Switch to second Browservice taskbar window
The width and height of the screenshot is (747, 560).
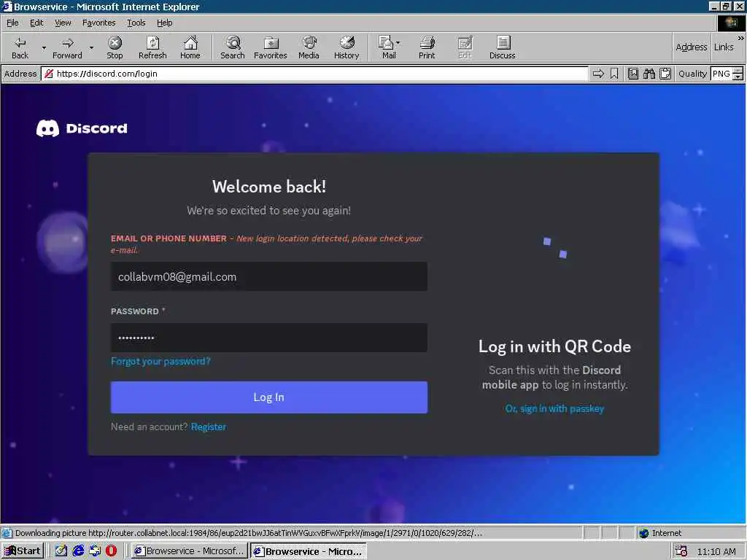point(309,551)
